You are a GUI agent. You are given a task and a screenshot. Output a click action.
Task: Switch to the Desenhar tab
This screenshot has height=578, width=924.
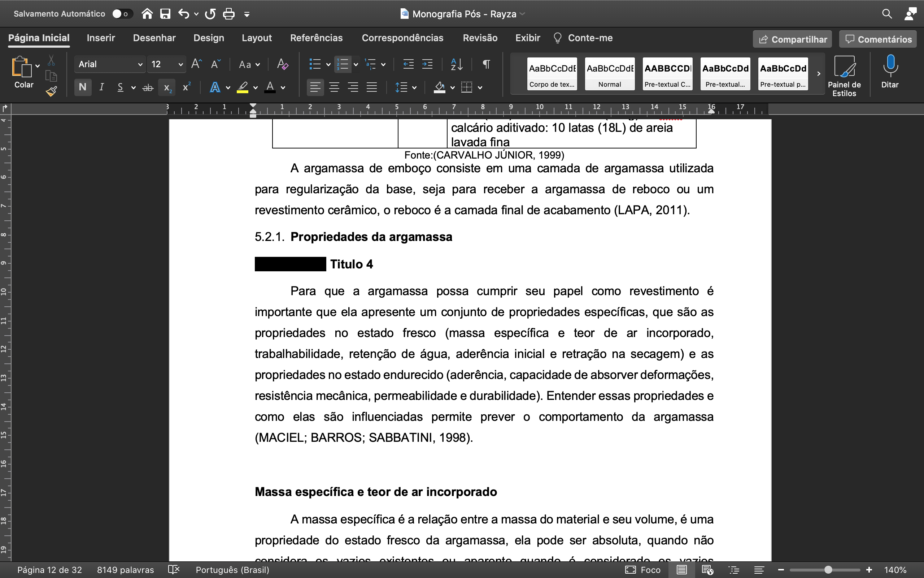[x=154, y=38]
